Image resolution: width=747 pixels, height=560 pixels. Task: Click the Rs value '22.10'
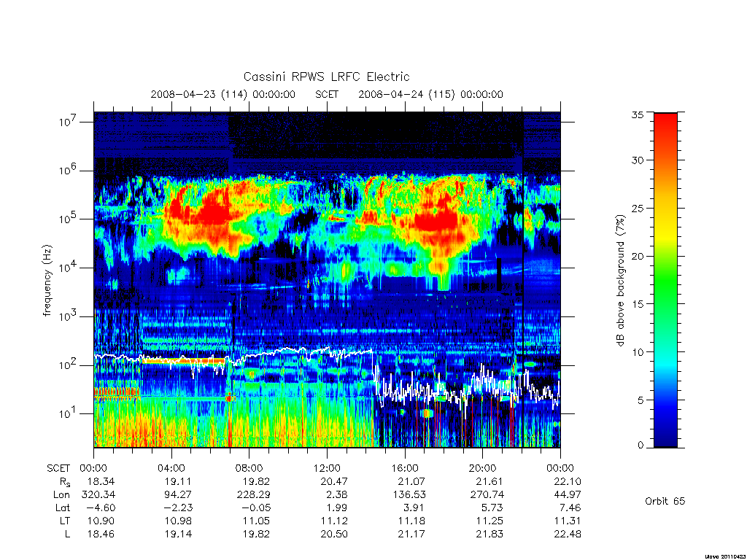click(568, 481)
